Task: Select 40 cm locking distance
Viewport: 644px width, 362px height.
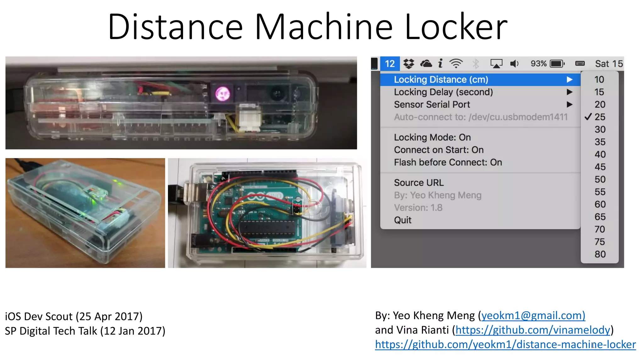Action: click(x=600, y=154)
